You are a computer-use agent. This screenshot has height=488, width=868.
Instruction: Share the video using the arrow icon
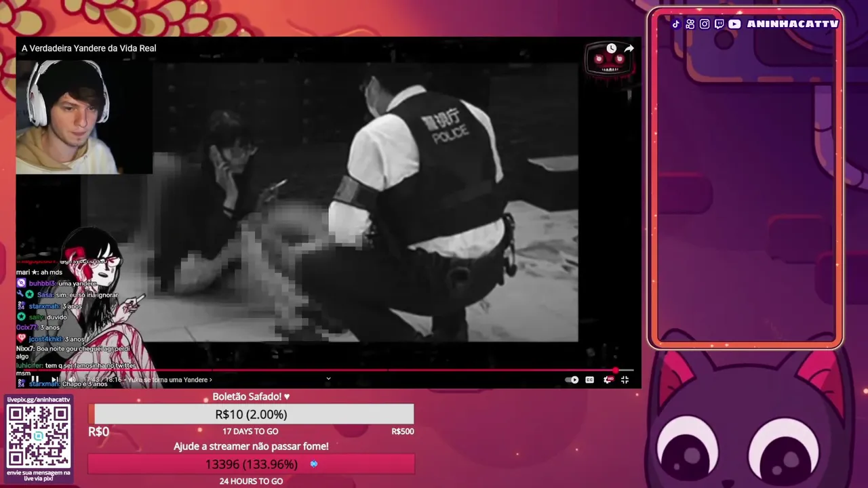(629, 48)
